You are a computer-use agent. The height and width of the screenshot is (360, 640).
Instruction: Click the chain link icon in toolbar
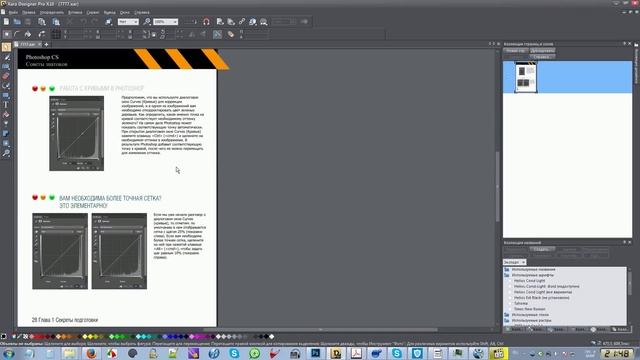tap(242, 22)
